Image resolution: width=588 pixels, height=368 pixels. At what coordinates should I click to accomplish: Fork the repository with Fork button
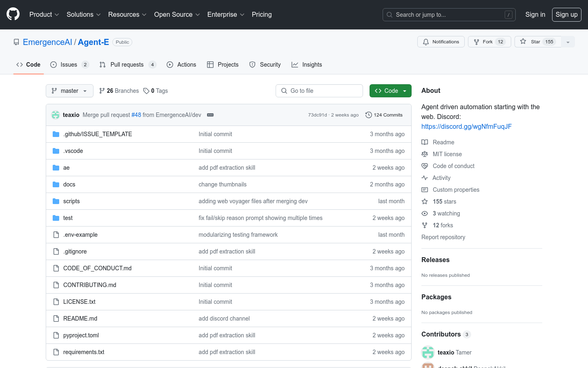(490, 42)
